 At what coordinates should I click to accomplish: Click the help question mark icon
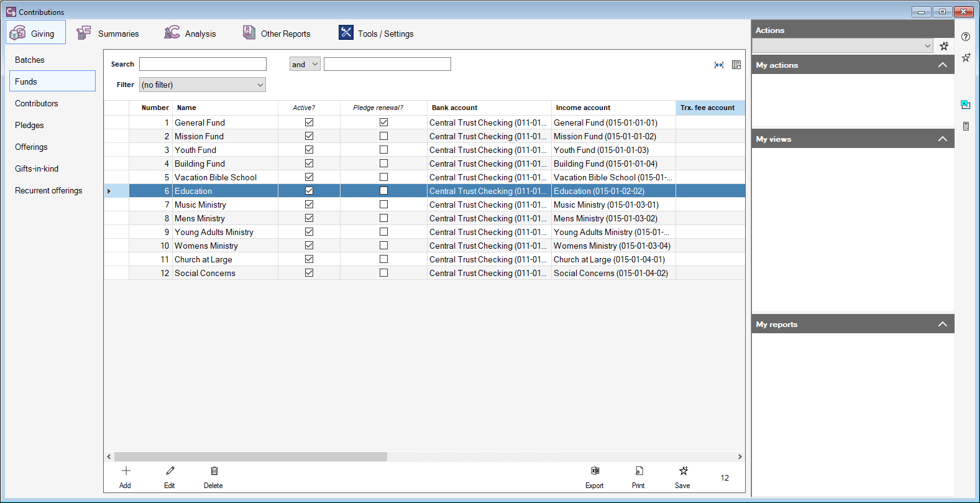(x=966, y=37)
